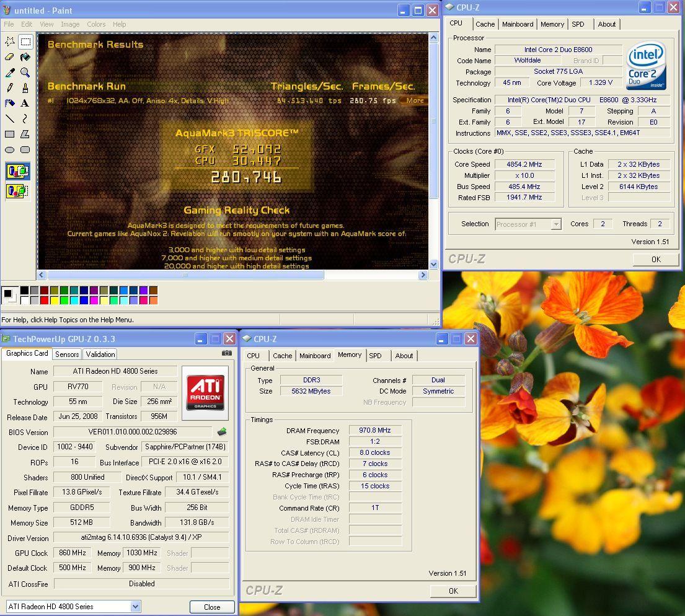This screenshot has height=616, width=685.
Task: Click the DRAM Frequency value 970.8 MHz
Action: [x=375, y=430]
